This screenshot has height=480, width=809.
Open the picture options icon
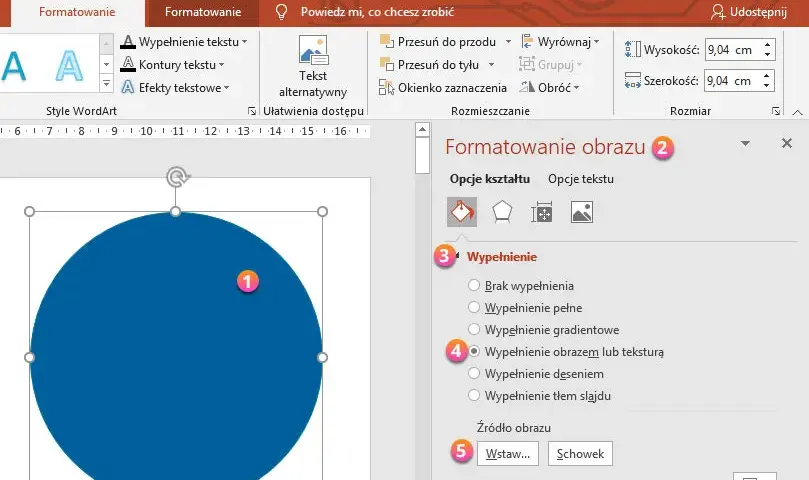pyautogui.click(x=582, y=212)
